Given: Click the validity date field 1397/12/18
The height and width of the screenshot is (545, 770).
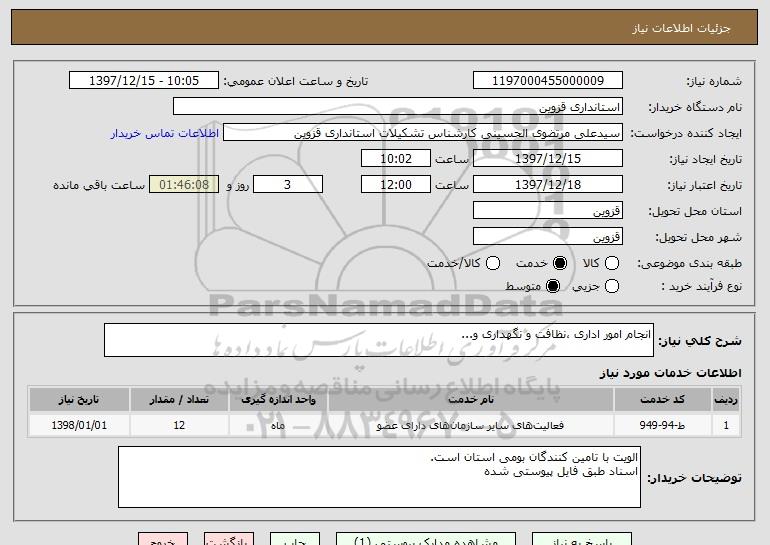Looking at the screenshot, I should 548,185.
